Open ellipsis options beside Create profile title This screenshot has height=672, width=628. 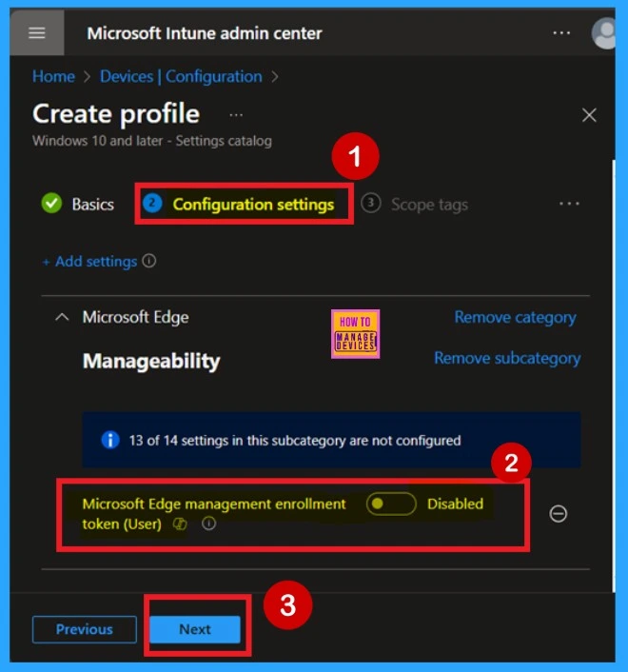click(x=236, y=115)
